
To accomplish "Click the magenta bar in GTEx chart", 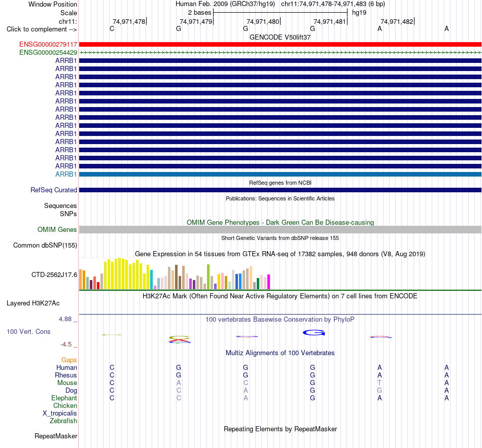I will pyautogui.click(x=269, y=282).
